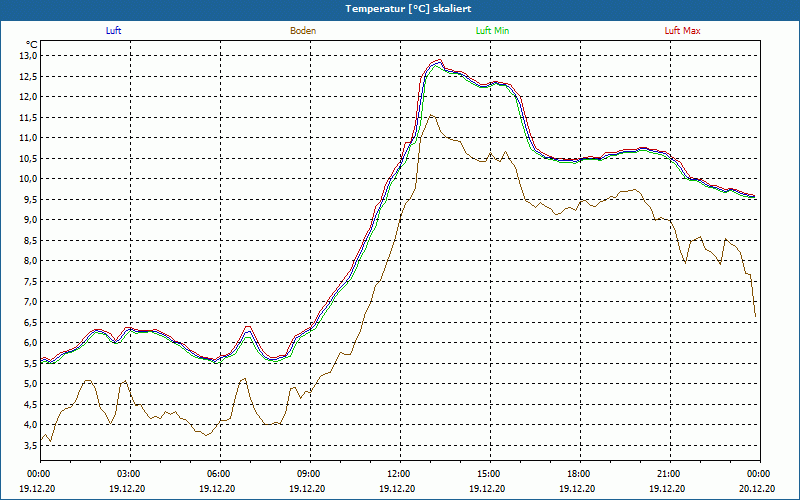Click the 9,0 y-axis value

tap(31, 220)
